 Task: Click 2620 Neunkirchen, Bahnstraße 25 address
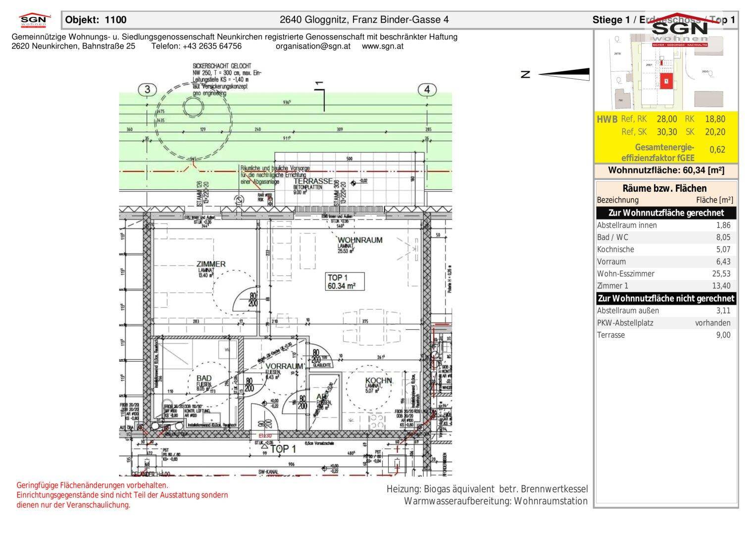coord(73,46)
